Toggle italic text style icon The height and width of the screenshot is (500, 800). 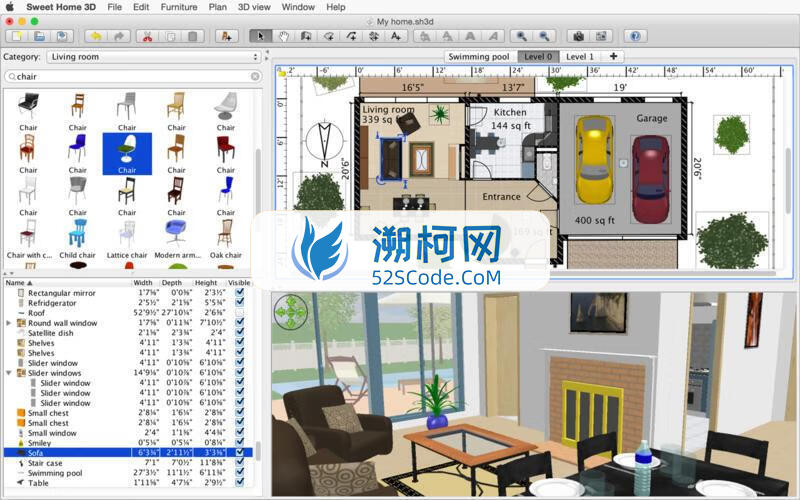click(x=493, y=36)
